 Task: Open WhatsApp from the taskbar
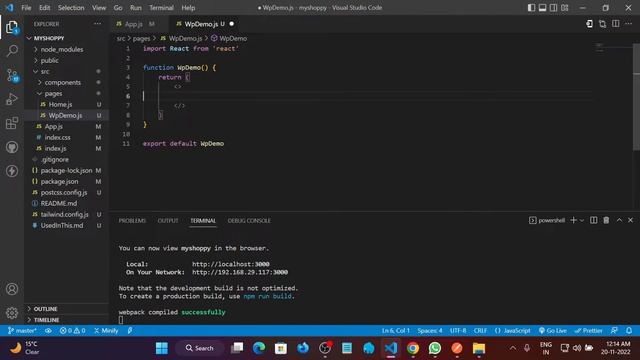coord(435,348)
